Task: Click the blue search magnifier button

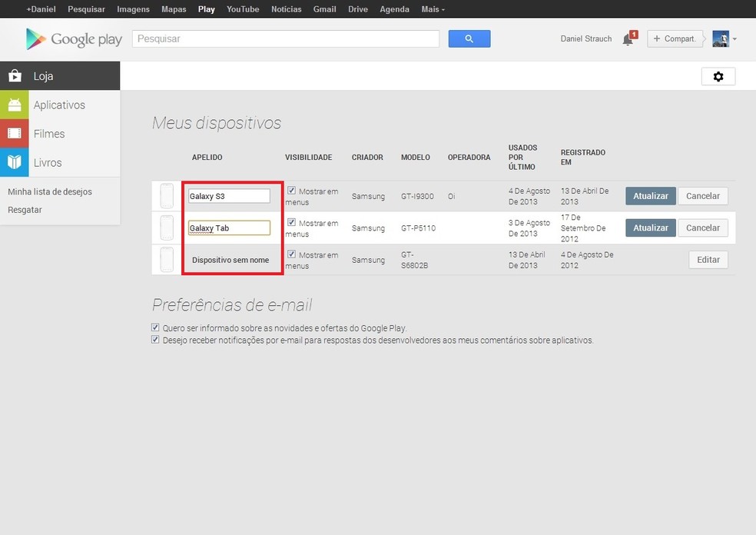Action: [469, 38]
